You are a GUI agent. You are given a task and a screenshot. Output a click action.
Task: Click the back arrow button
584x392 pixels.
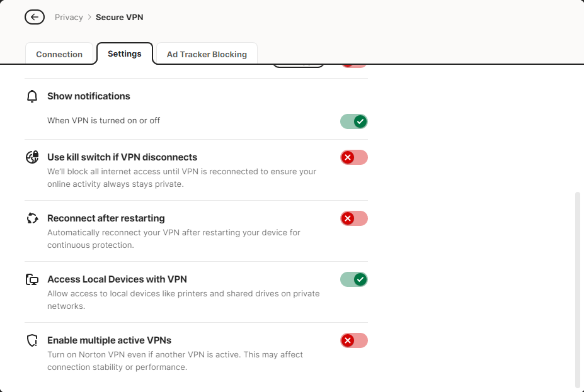pos(35,17)
